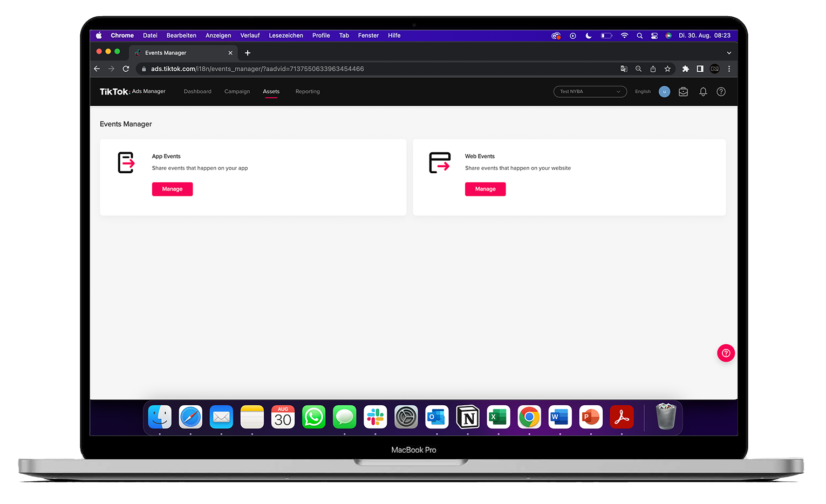826x504 pixels.
Task: Click the zoom magnifier in address bar
Action: (638, 69)
